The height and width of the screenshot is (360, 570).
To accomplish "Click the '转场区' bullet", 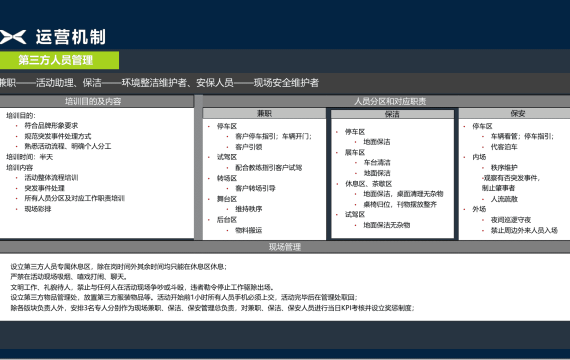I will [227, 178].
